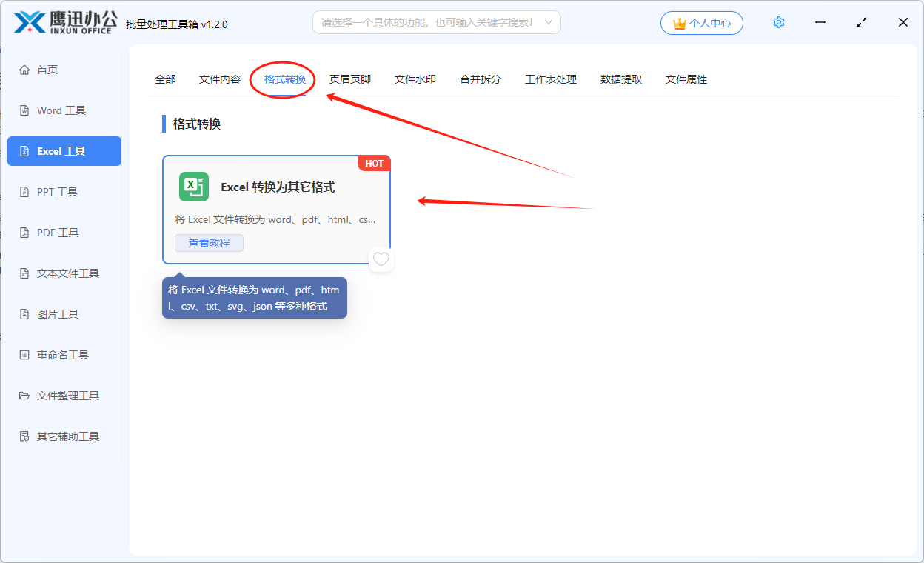Click the 文件整理工具 folder icon
Viewport: 924px width, 563px height.
pyautogui.click(x=24, y=396)
